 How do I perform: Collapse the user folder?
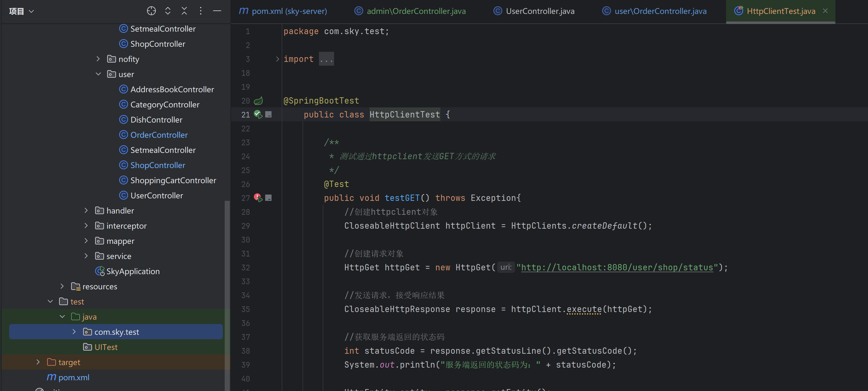pyautogui.click(x=98, y=74)
